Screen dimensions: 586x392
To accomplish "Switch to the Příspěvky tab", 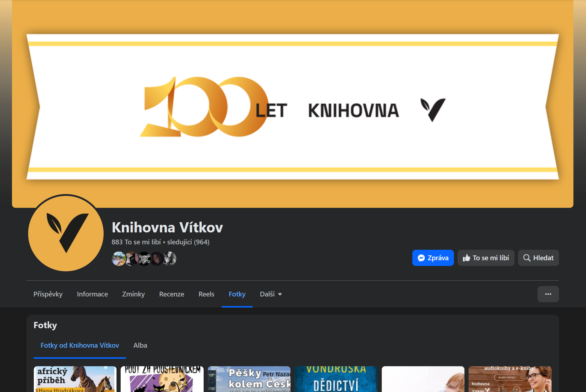I will click(x=48, y=294).
